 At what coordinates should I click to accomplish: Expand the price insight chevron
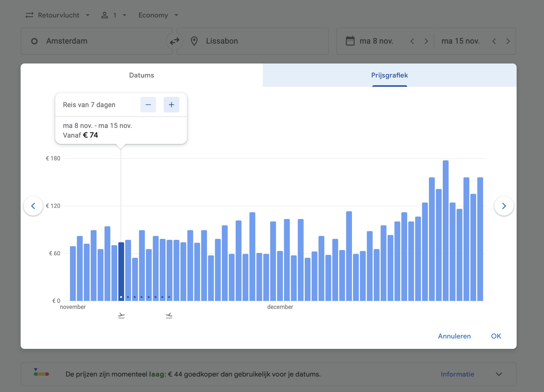tap(499, 374)
